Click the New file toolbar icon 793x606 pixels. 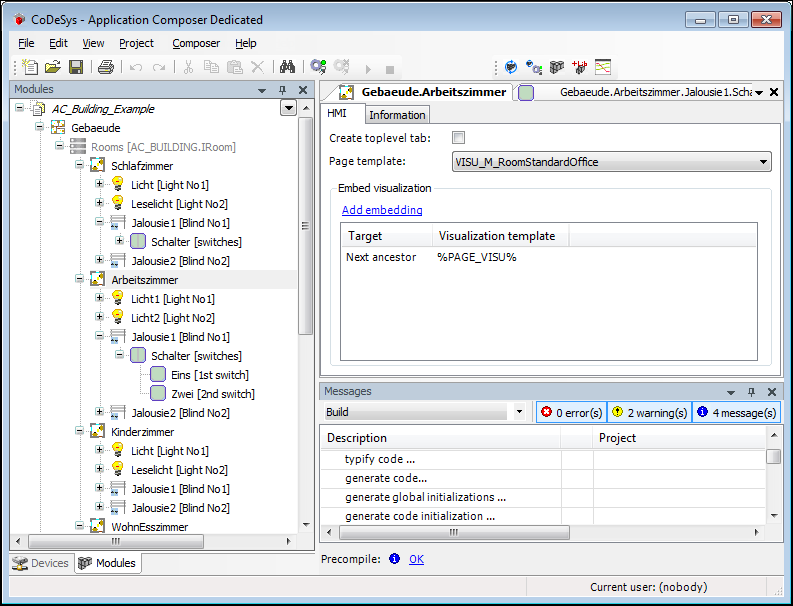click(x=30, y=67)
